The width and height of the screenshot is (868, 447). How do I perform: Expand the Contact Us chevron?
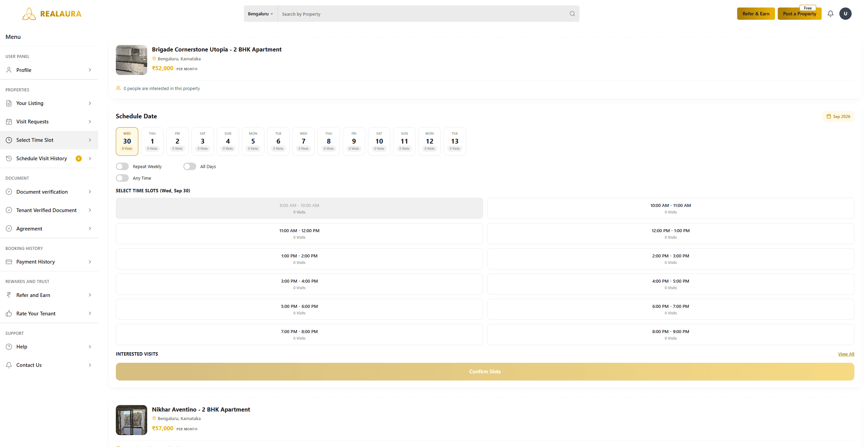point(90,365)
